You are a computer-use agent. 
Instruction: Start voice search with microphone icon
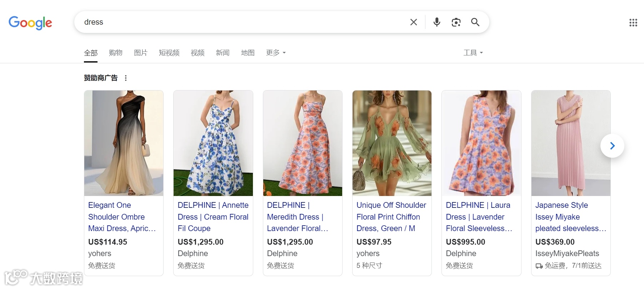coord(436,22)
